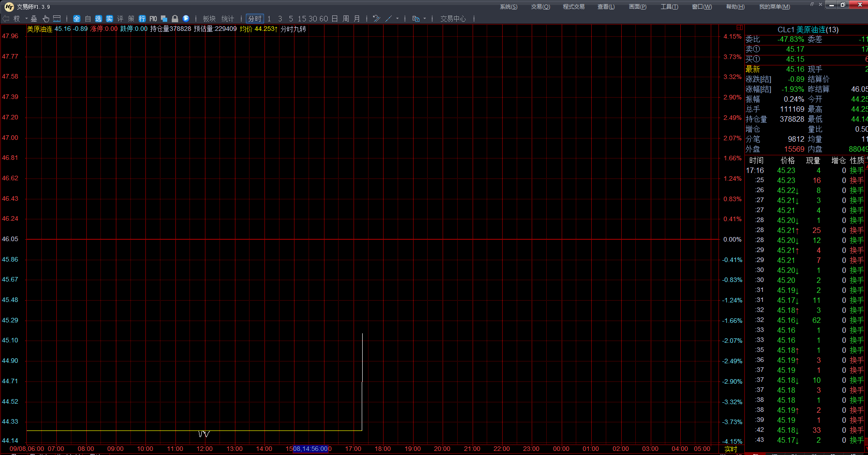Toggle the 行 quotes button
Viewport: 868px width, 455px height.
click(x=142, y=19)
